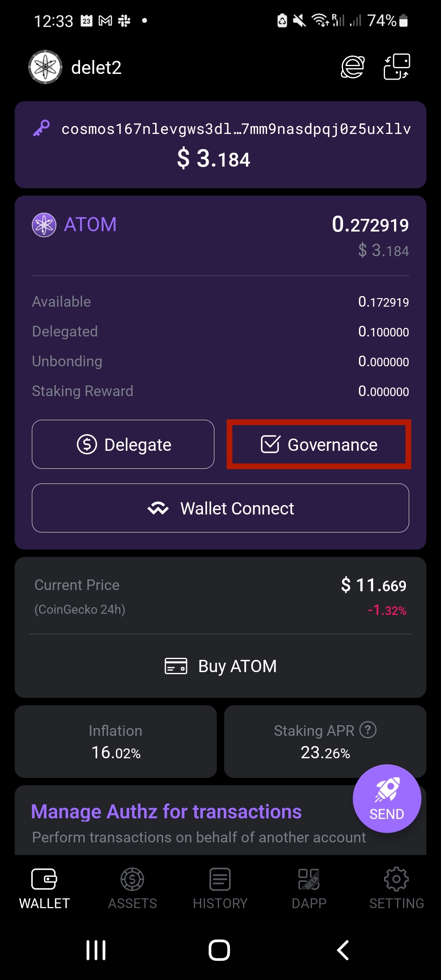The height and width of the screenshot is (980, 441).
Task: Open the Staking APR help icon
Action: click(368, 730)
